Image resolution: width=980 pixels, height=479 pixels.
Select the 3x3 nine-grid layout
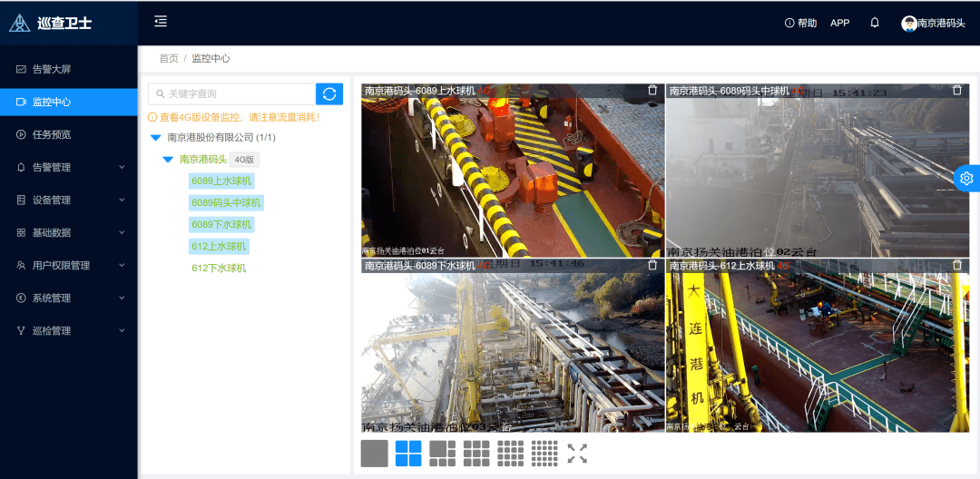[x=476, y=454]
